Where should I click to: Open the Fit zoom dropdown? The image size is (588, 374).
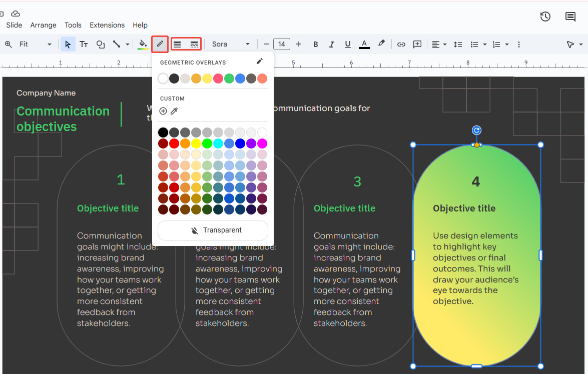(35, 44)
